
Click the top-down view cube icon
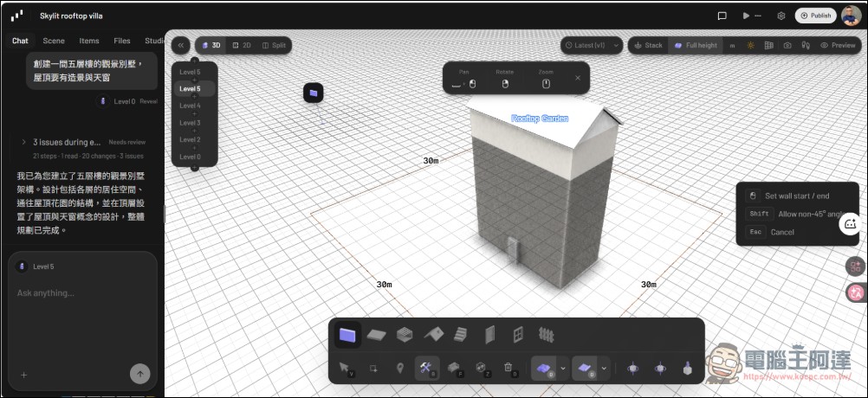[x=687, y=369]
